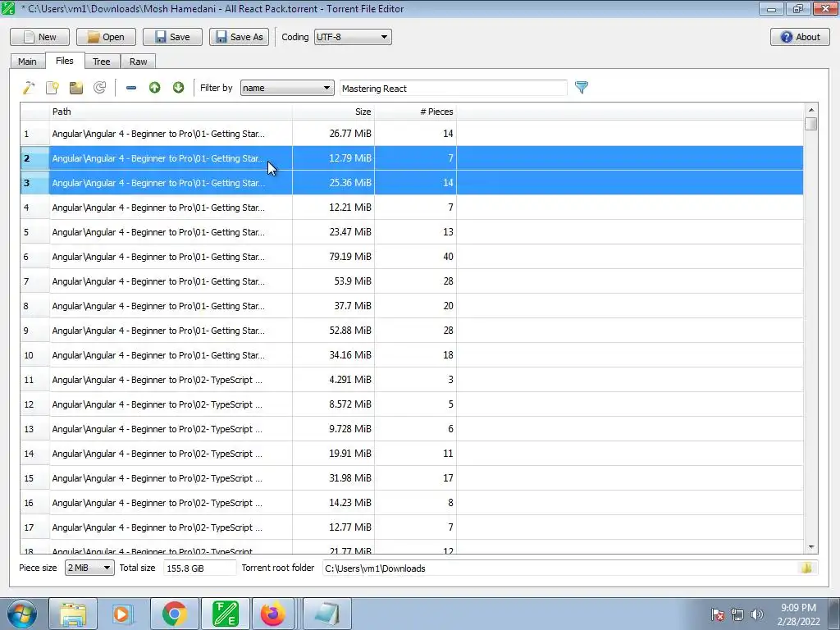Sort by the Path column header
Screen dimensions: 840x630
(171, 112)
